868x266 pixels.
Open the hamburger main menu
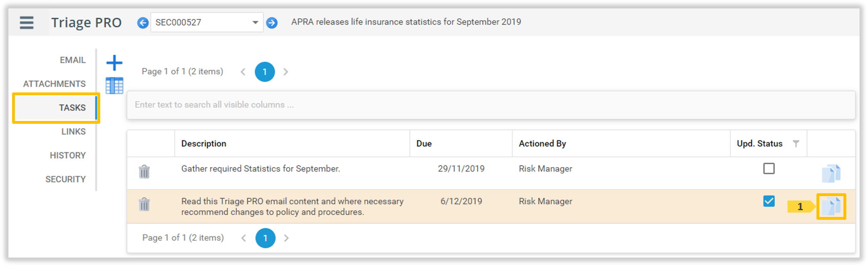27,23
